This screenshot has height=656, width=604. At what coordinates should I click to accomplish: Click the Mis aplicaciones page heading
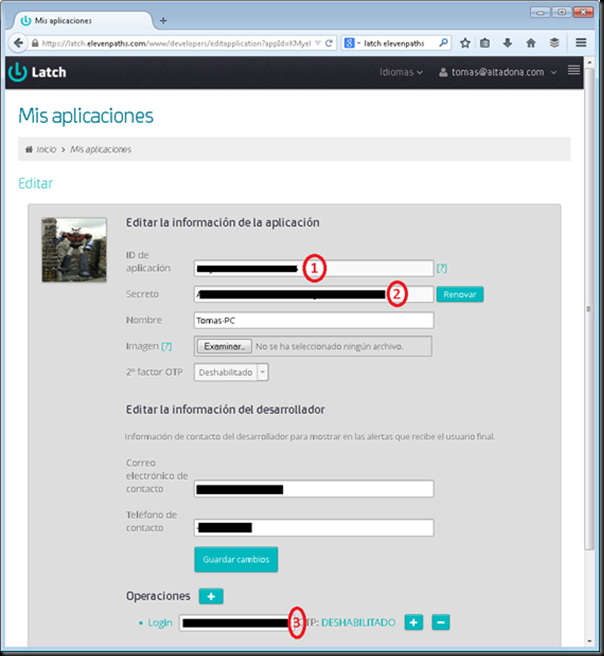(x=86, y=116)
